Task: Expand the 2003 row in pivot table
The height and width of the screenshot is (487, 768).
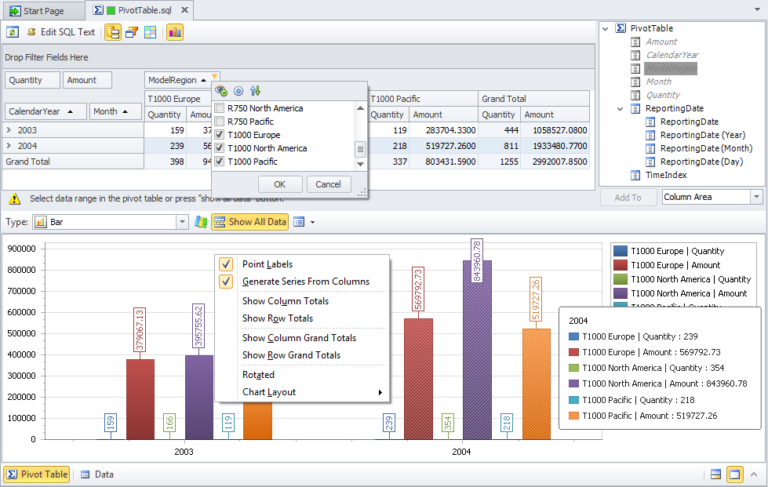Action: (9, 130)
